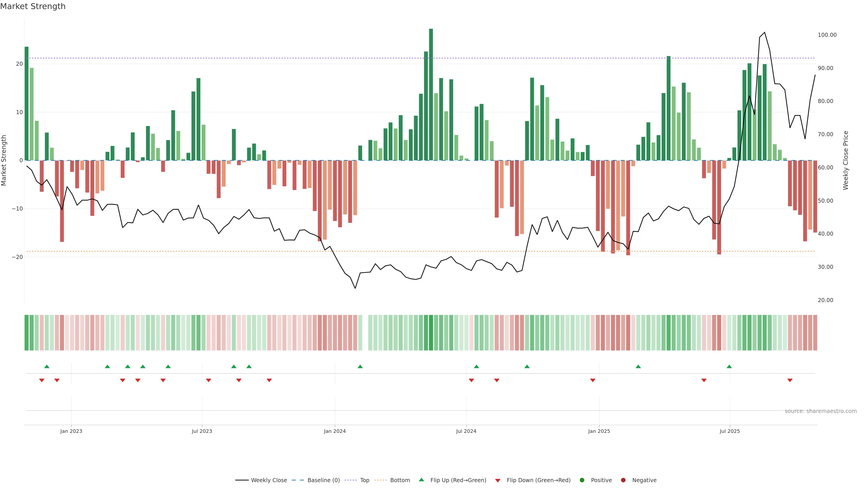The width and height of the screenshot is (868, 488).
Task: Click the Negative red circle legend icon
Action: (x=623, y=480)
